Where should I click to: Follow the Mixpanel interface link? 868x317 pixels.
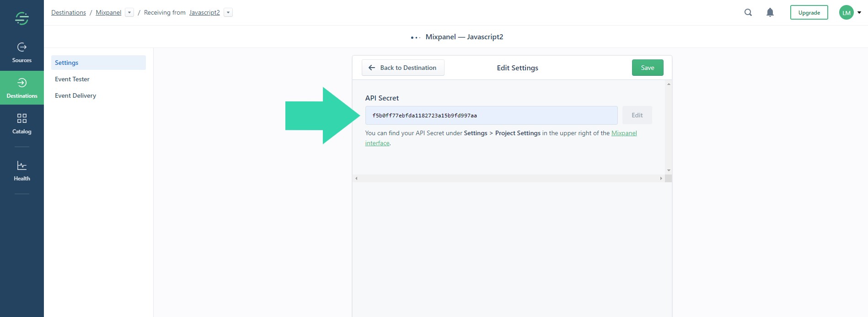[624, 133]
